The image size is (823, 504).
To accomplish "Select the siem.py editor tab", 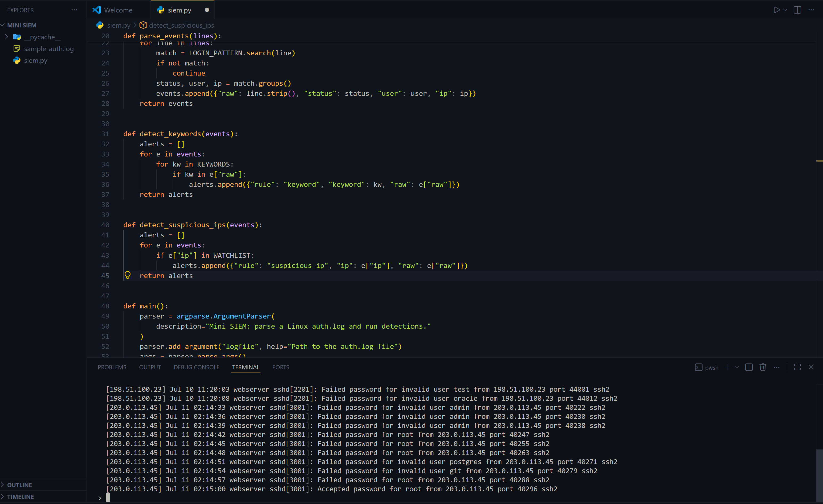I will click(179, 10).
